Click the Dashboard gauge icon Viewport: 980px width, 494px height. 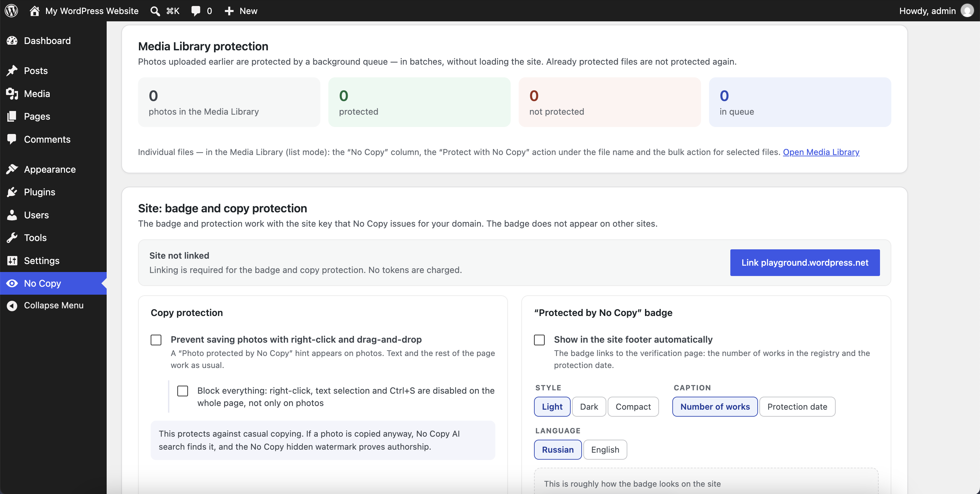[x=12, y=41]
